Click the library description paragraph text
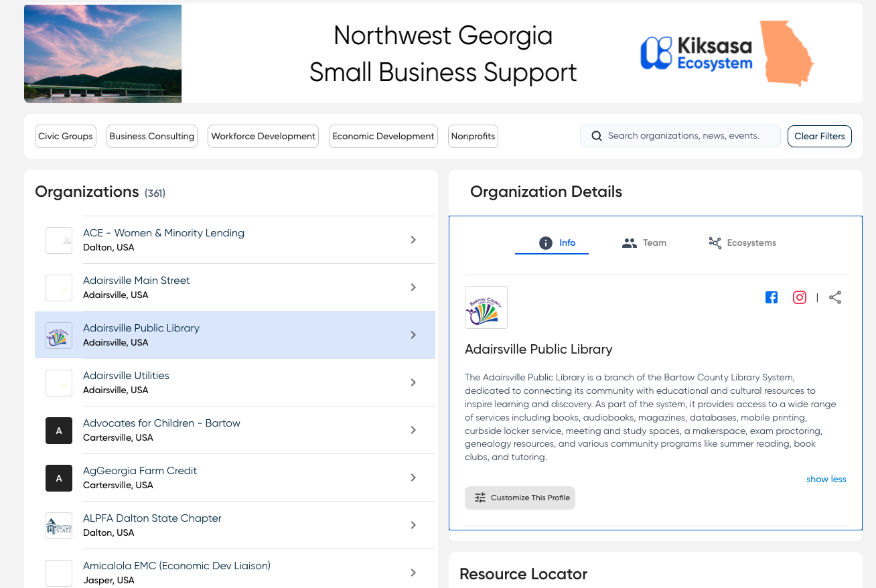 pos(651,417)
